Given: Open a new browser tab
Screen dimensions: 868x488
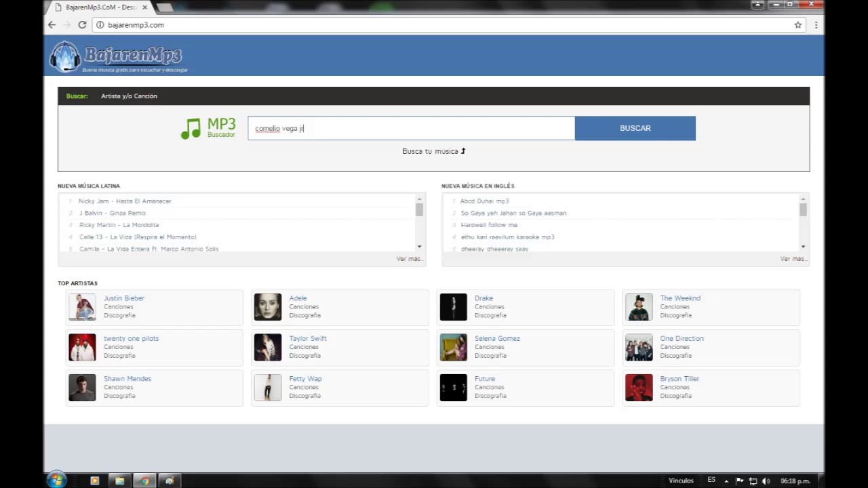Looking at the screenshot, I should click(165, 7).
